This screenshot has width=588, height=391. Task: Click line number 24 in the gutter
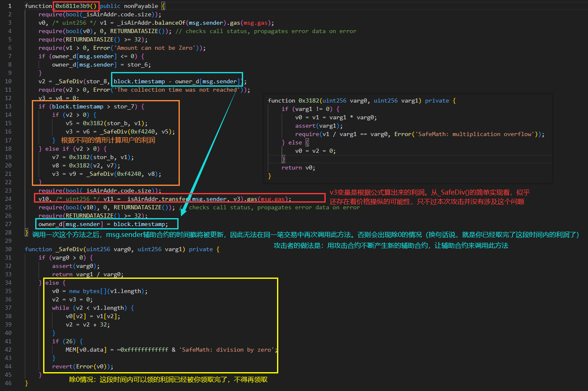point(8,199)
